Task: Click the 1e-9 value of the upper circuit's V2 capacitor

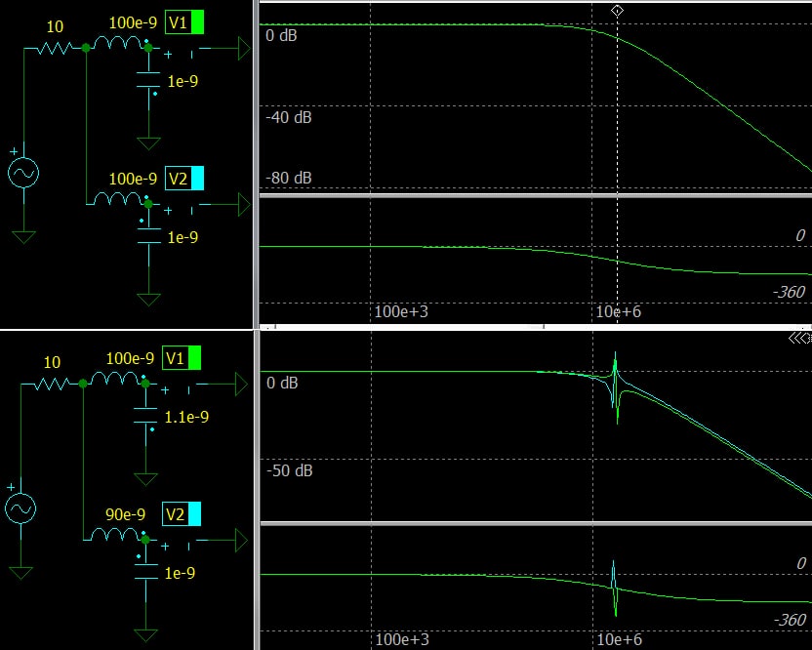Action: [183, 237]
